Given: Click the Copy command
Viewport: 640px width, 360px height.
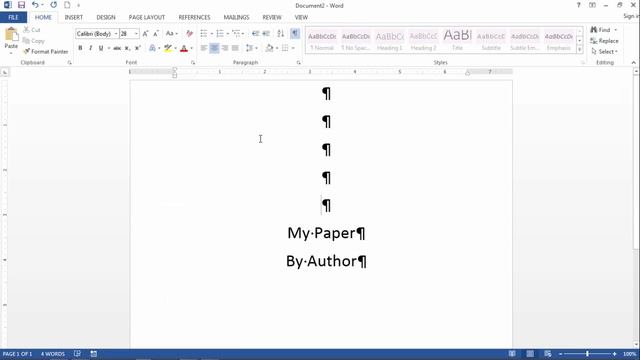Looking at the screenshot, I should pos(33,41).
